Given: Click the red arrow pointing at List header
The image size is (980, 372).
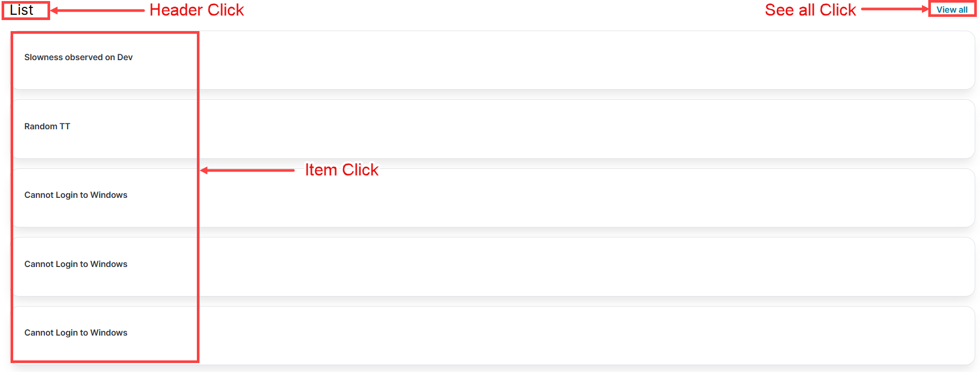Looking at the screenshot, I should point(98,11).
